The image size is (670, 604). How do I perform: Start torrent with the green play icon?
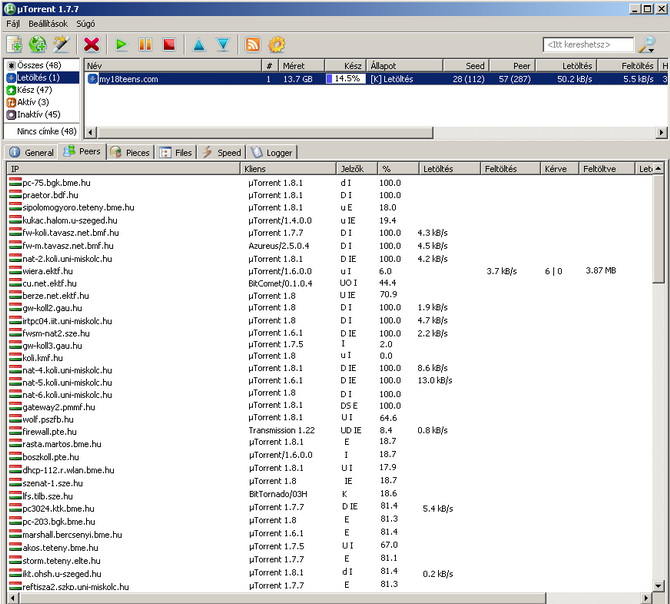pos(121,44)
